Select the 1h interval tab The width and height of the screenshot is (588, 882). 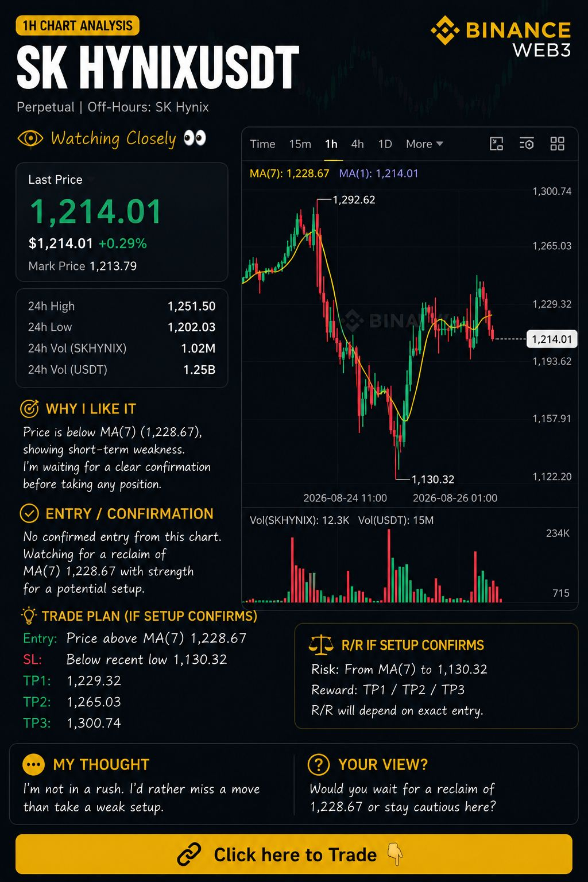pos(331,144)
